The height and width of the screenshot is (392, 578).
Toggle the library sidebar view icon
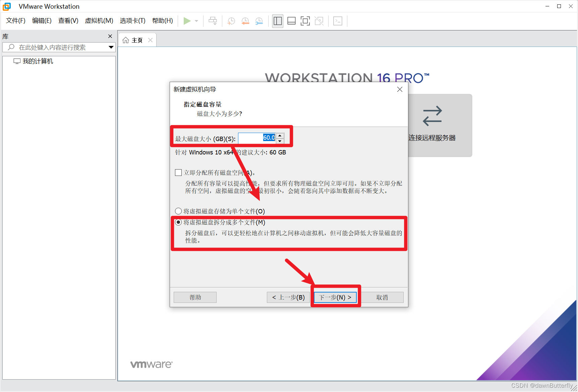point(278,21)
